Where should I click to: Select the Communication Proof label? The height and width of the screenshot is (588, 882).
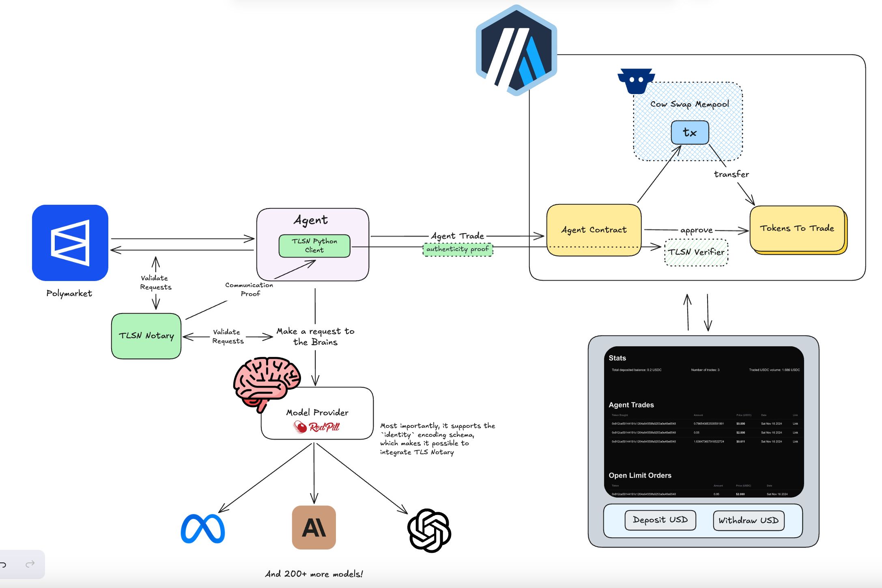click(249, 289)
